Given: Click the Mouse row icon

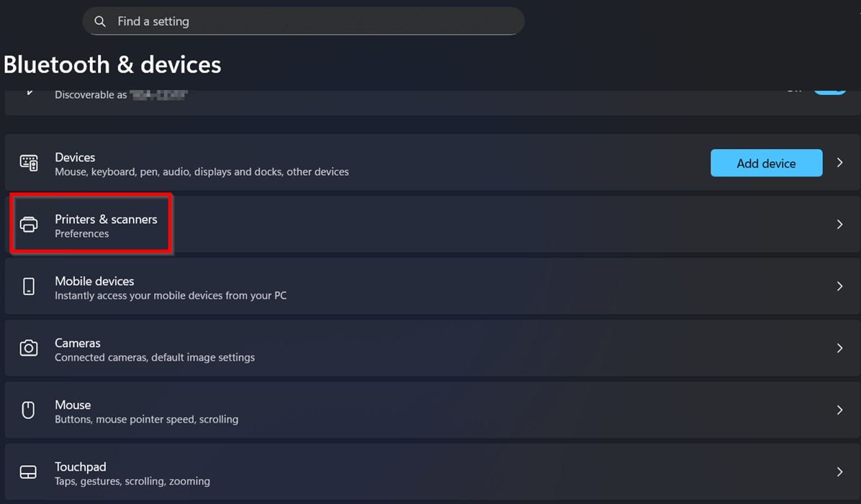Looking at the screenshot, I should [29, 410].
